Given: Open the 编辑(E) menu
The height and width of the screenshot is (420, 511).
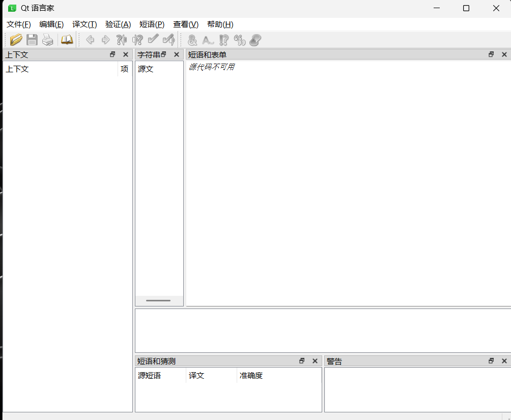Looking at the screenshot, I should (x=51, y=24).
